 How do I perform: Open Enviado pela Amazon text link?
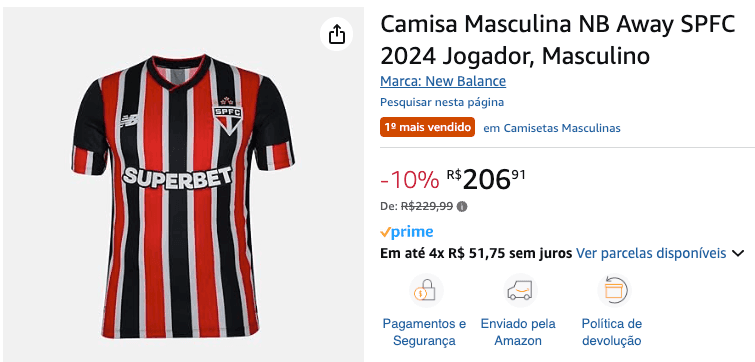[518, 332]
